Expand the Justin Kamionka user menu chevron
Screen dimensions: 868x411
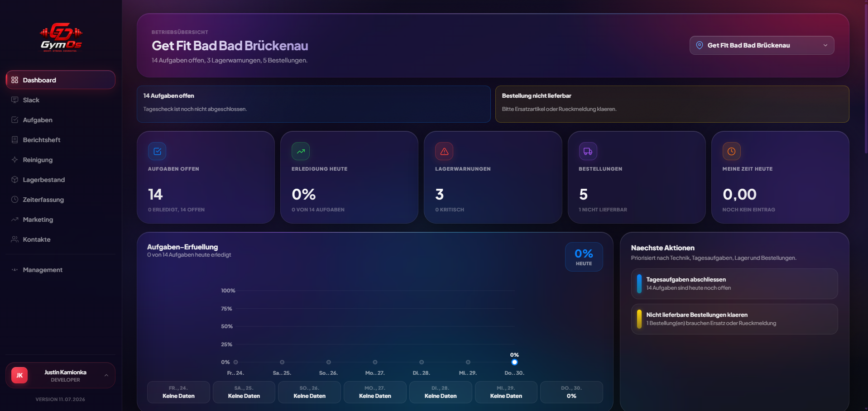[x=106, y=375]
